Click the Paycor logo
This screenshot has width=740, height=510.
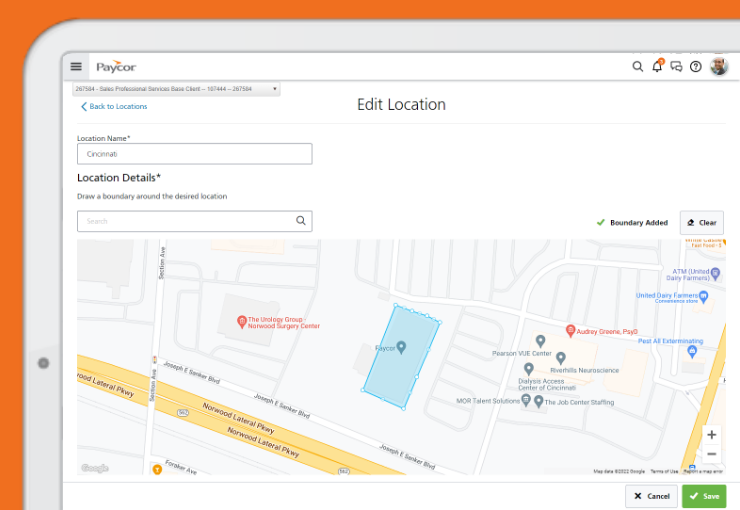116,67
